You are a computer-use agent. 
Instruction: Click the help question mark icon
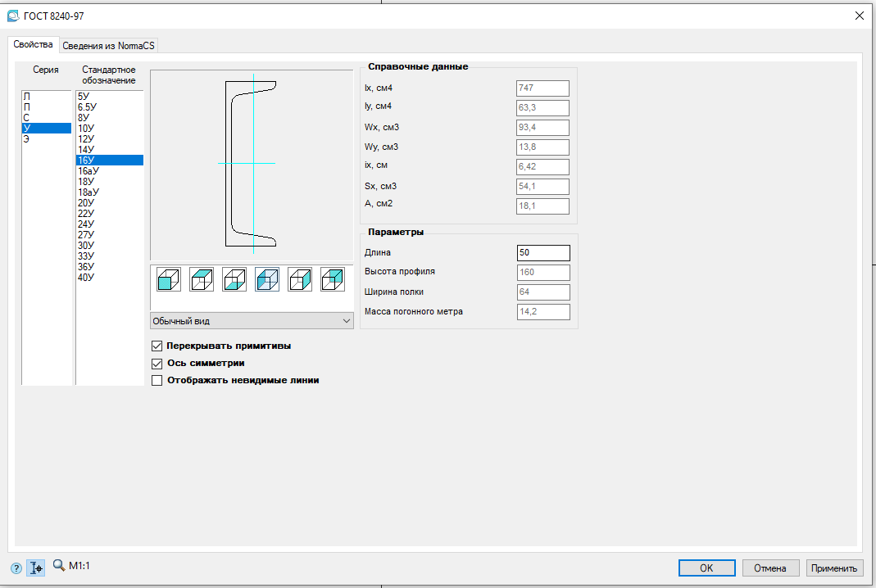point(16,568)
